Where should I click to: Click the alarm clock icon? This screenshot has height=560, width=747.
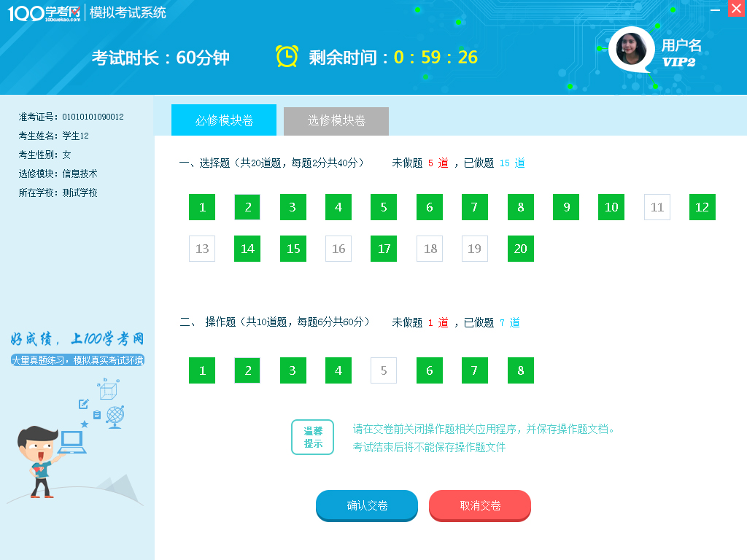pos(287,57)
